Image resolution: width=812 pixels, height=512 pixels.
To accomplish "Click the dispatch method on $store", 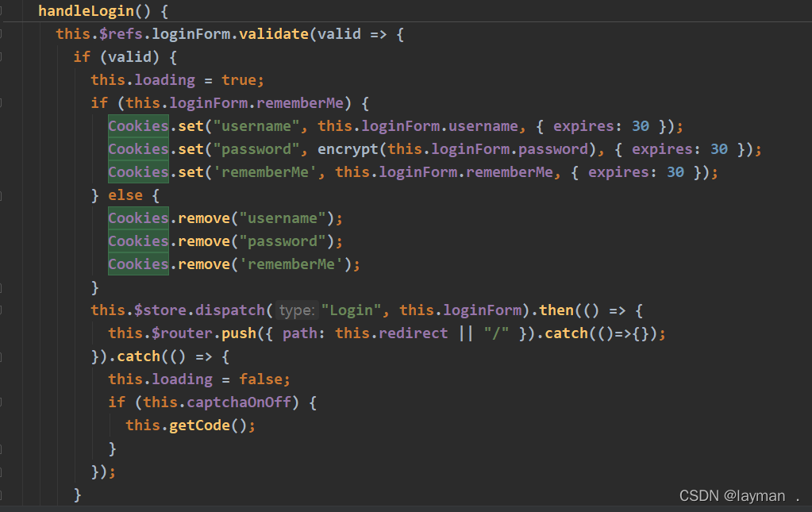I will click(230, 310).
